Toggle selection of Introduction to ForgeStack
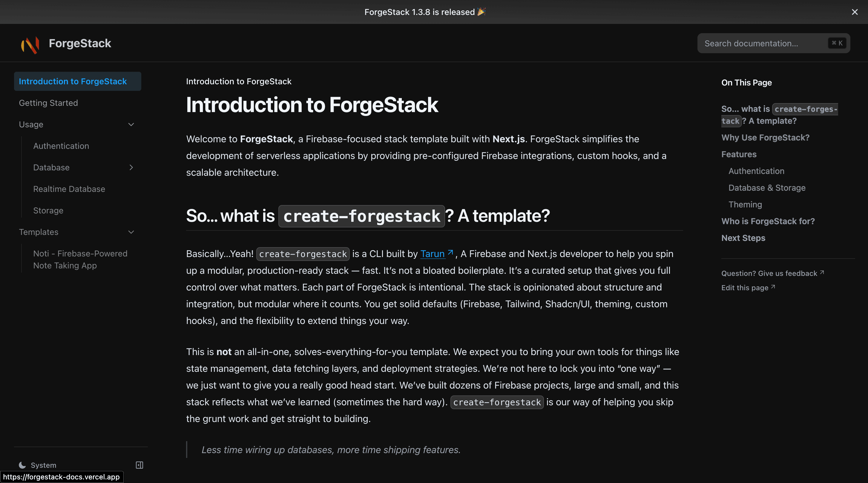Screen dimensions: 868x483 coord(73,81)
